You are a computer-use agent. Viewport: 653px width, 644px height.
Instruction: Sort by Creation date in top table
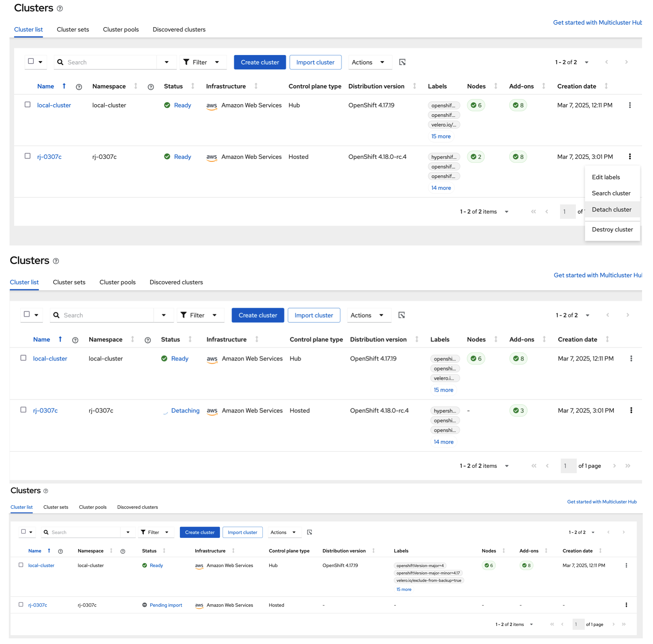pyautogui.click(x=606, y=86)
